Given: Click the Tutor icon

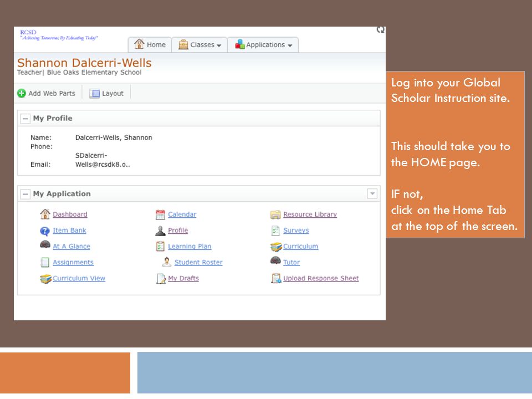Looking at the screenshot, I should 275,260.
